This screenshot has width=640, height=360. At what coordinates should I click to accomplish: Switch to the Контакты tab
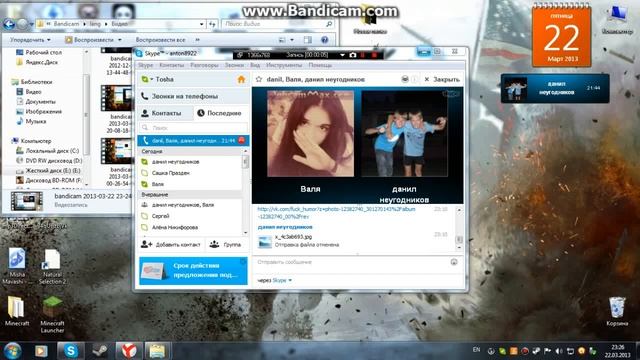(x=165, y=113)
